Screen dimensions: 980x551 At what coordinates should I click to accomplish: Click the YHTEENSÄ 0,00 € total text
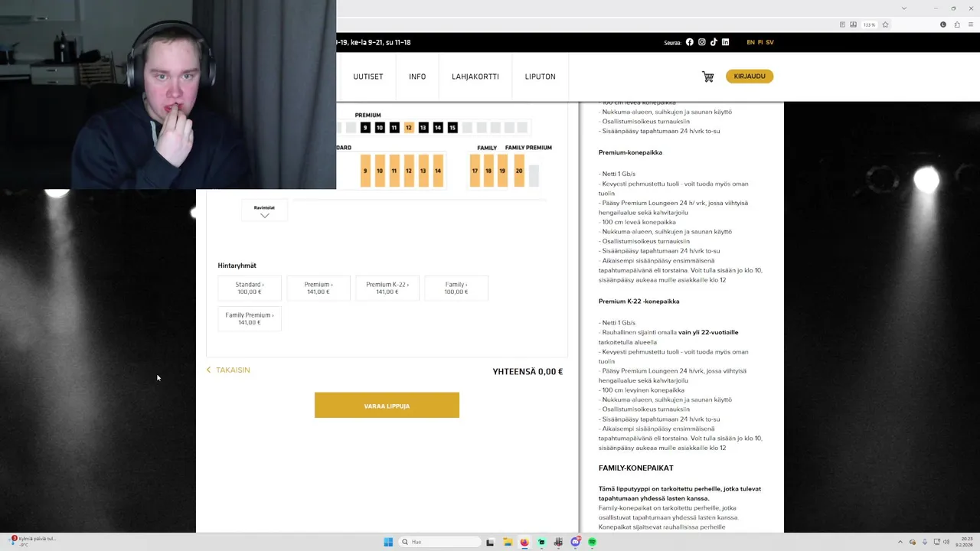click(528, 371)
